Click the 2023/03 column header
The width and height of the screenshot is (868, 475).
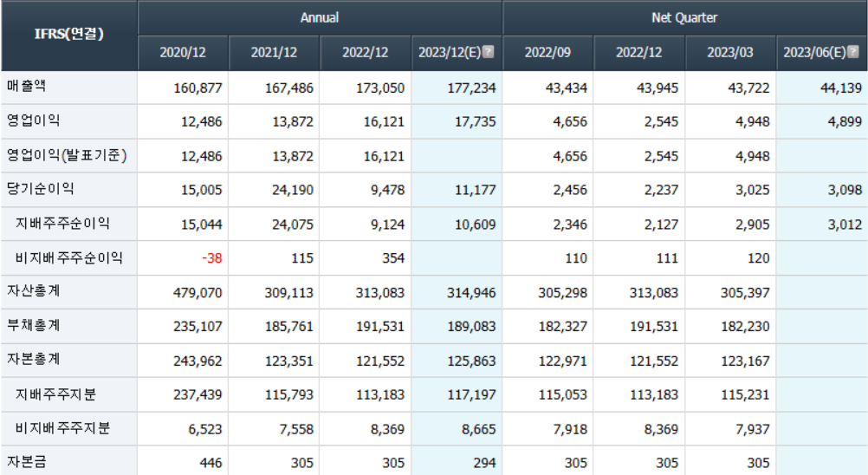tap(730, 53)
